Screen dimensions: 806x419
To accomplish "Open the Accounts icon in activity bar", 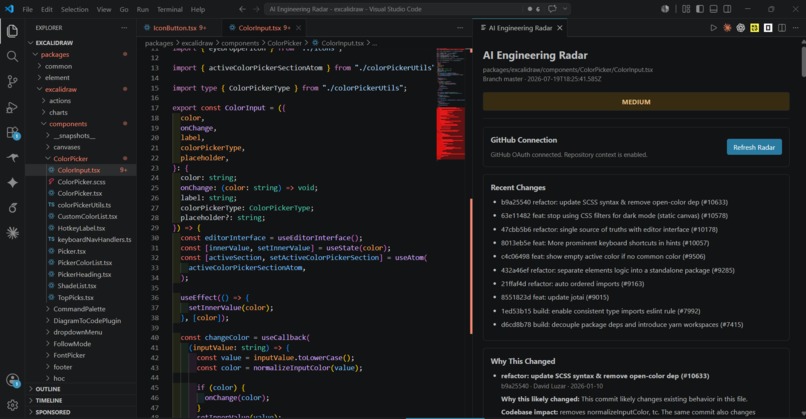I will 12,380.
